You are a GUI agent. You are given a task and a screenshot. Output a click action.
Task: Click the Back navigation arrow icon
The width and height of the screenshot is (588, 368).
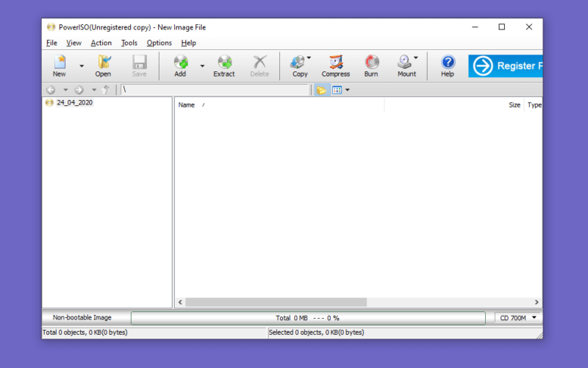click(51, 90)
